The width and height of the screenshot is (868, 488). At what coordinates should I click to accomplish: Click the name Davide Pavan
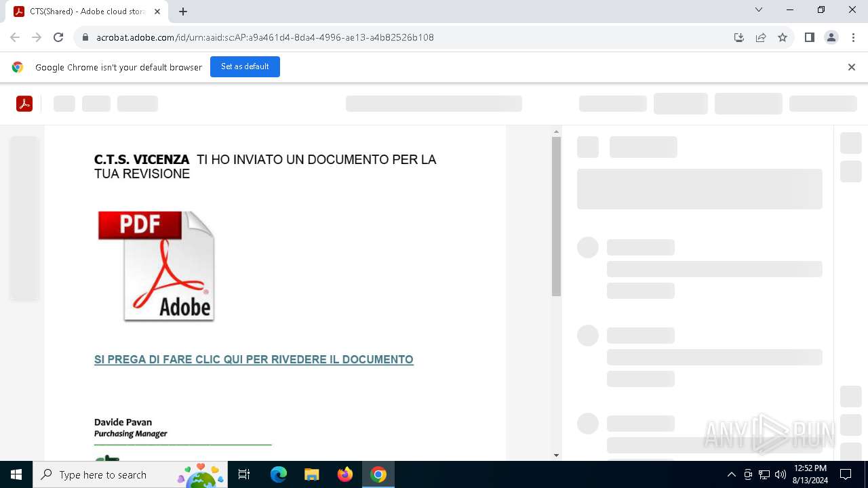pyautogui.click(x=123, y=422)
